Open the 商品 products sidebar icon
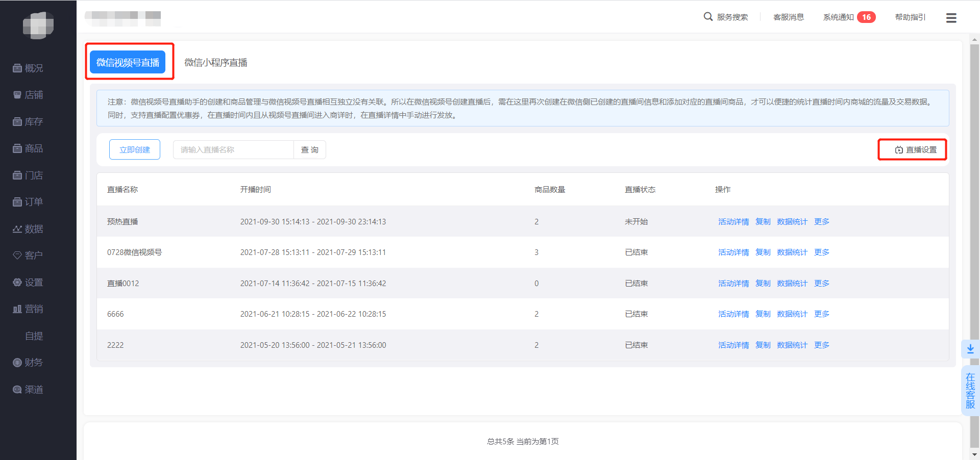This screenshot has width=980, height=460. [17, 148]
